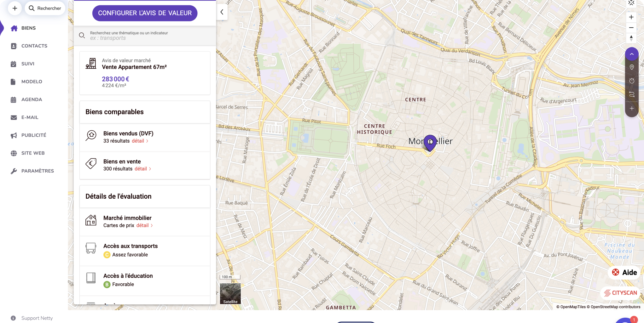Open SITE WEB in the sidebar
Image resolution: width=644 pixels, height=323 pixels.
[x=33, y=153]
